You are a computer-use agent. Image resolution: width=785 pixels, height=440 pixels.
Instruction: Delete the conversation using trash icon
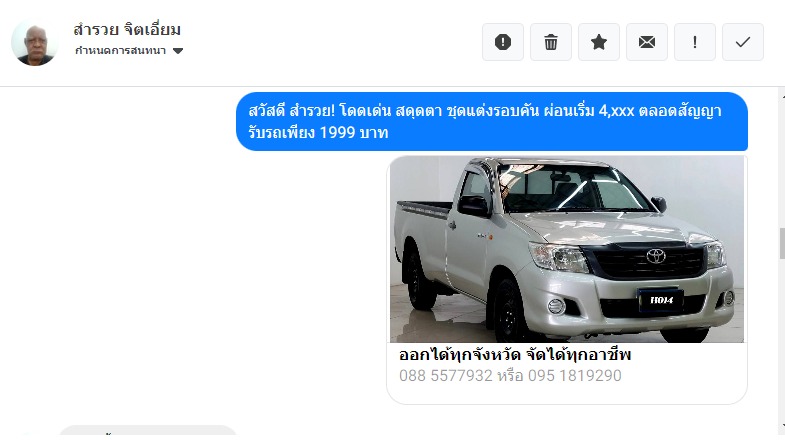pos(551,42)
